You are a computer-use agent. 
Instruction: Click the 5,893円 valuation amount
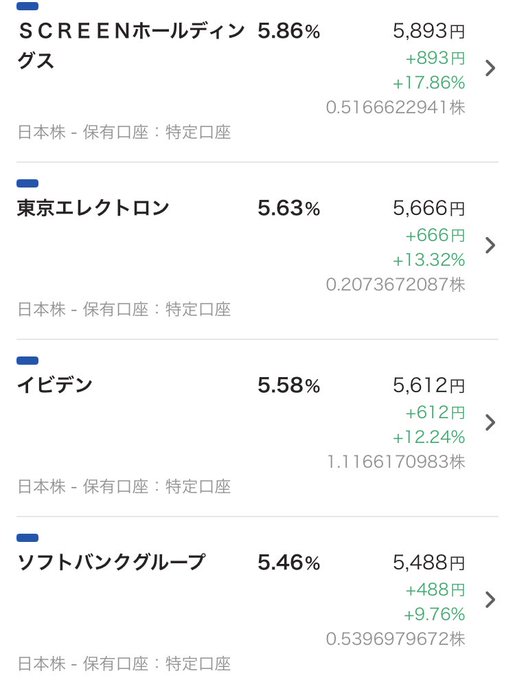pos(429,31)
